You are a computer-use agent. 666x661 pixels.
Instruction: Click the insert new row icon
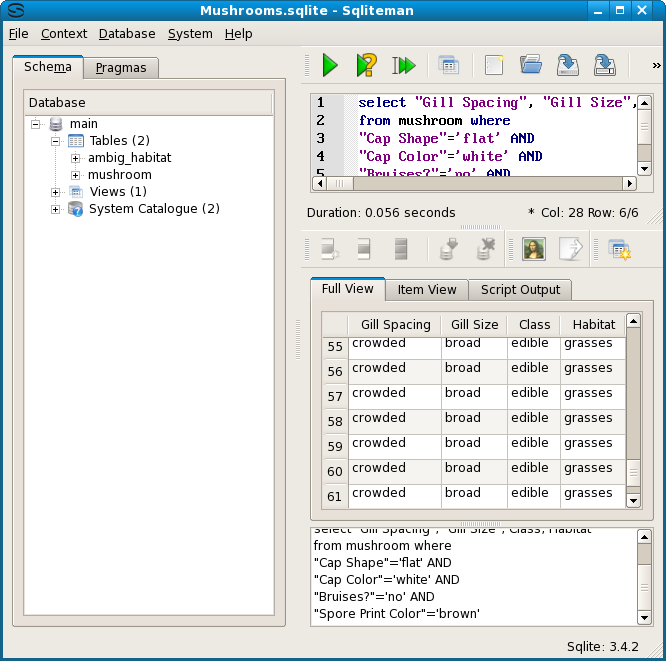click(x=330, y=249)
